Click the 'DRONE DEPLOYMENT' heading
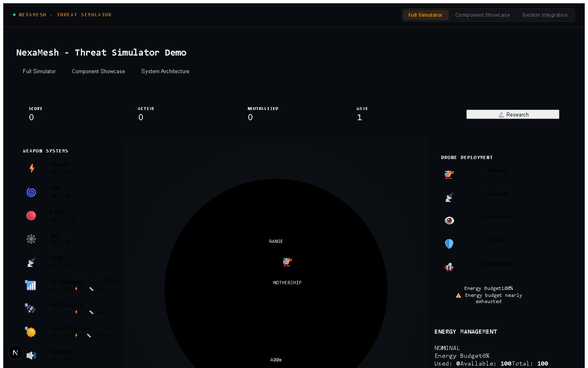Viewport: 588px width, 368px height. (467, 157)
